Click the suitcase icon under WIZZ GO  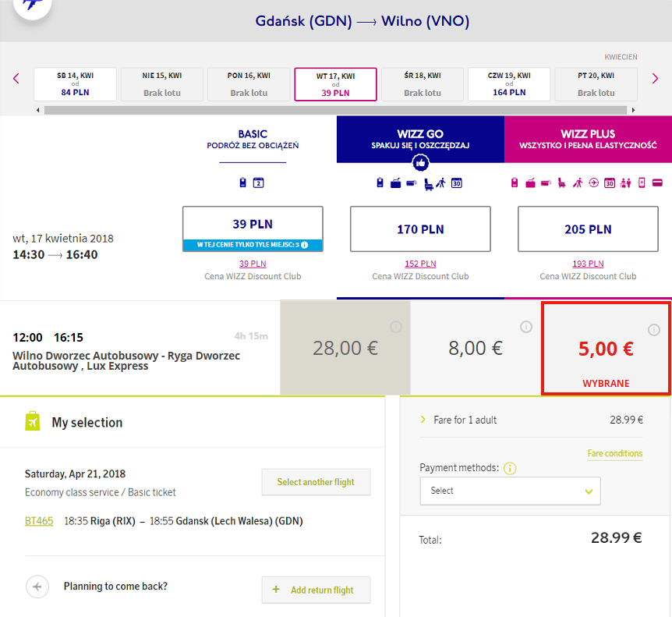(x=395, y=183)
